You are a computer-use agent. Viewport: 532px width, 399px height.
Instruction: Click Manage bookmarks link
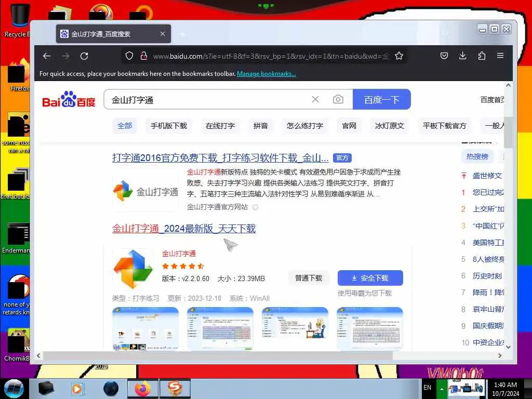click(267, 74)
